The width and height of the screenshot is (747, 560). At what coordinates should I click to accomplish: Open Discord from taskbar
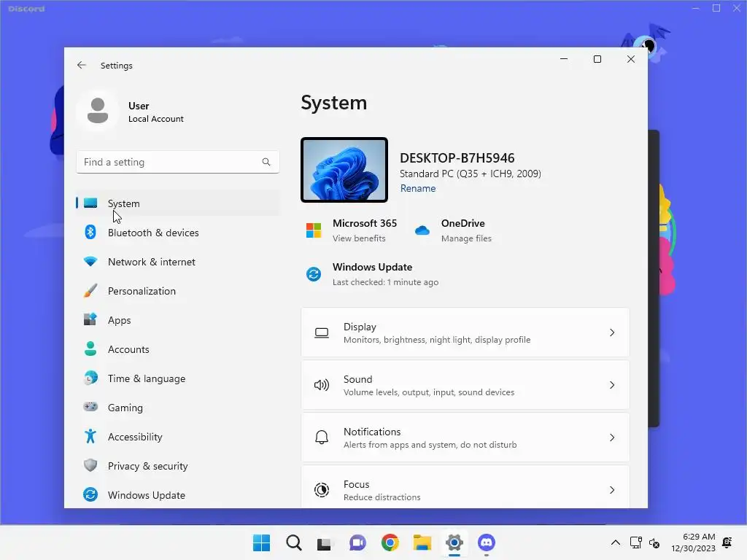(x=487, y=542)
